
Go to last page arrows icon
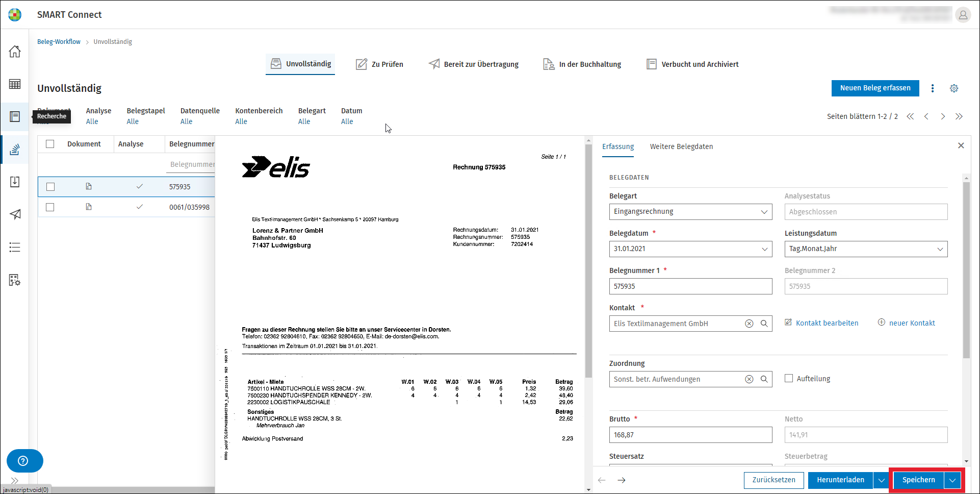(959, 116)
